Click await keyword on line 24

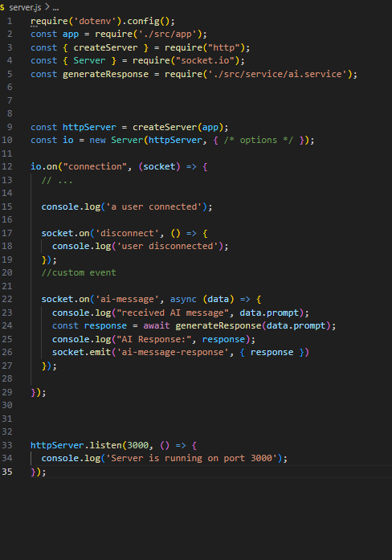tap(157, 325)
